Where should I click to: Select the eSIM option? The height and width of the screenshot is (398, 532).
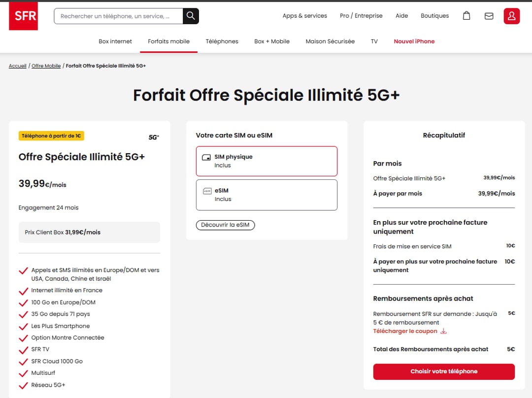(x=266, y=195)
